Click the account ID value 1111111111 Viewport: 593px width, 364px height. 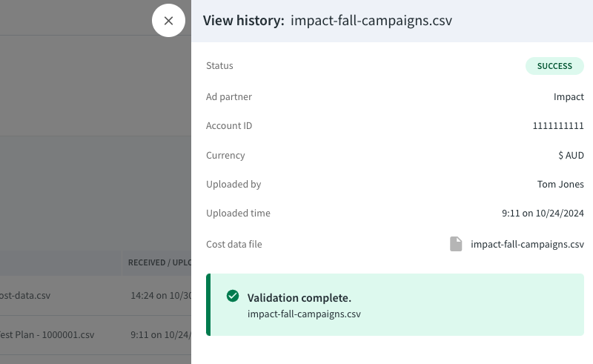point(558,125)
